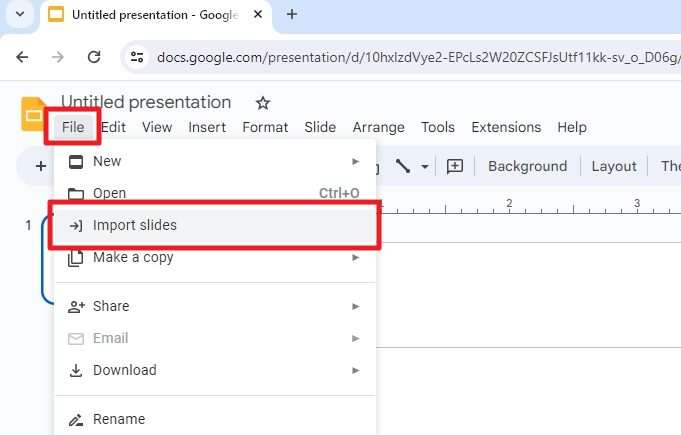Open the line tool options dropdown arrow
681x435 pixels.
pyautogui.click(x=425, y=167)
